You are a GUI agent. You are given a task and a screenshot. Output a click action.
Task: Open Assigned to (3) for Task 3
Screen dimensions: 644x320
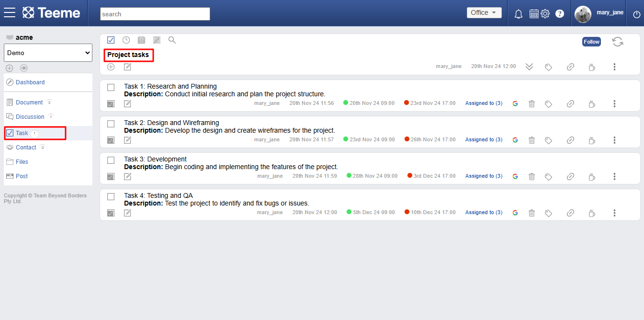(484, 176)
